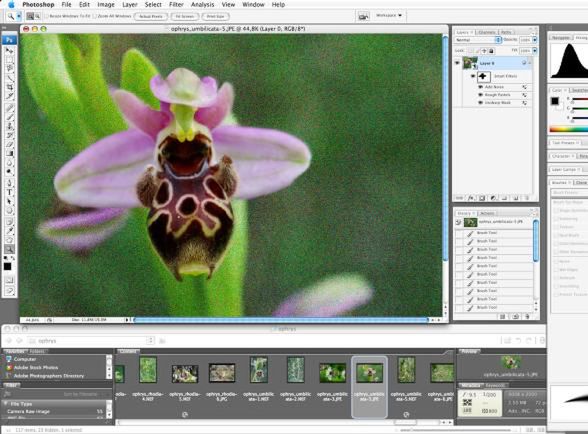Click the Add layer style (fx) icon
This screenshot has height=434, width=588.
point(471,198)
